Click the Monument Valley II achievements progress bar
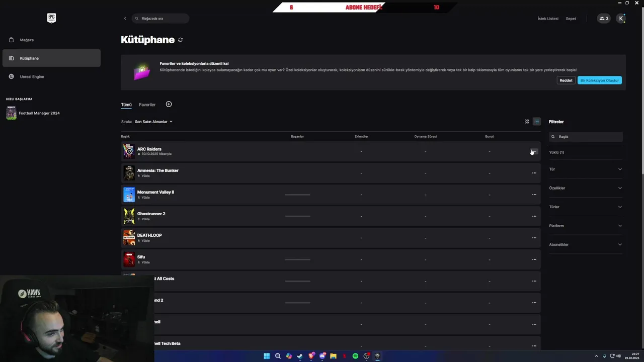 [297, 195]
